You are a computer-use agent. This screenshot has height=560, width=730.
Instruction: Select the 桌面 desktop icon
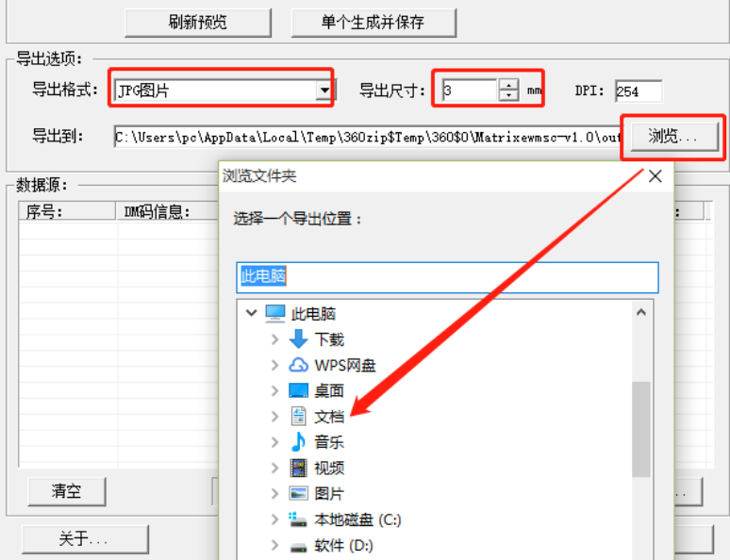point(298,390)
